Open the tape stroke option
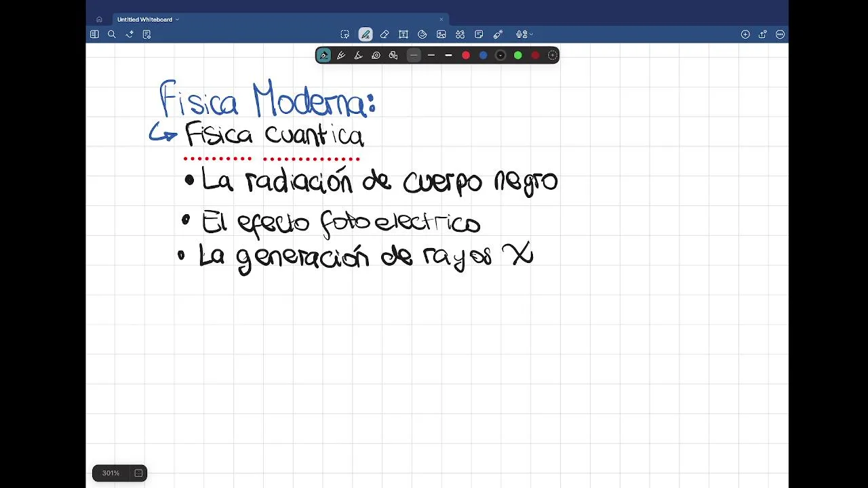This screenshot has width=868, height=488. pyautogui.click(x=376, y=56)
